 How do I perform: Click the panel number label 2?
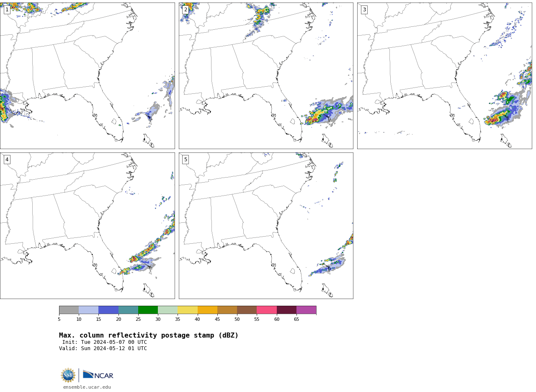[x=186, y=10]
